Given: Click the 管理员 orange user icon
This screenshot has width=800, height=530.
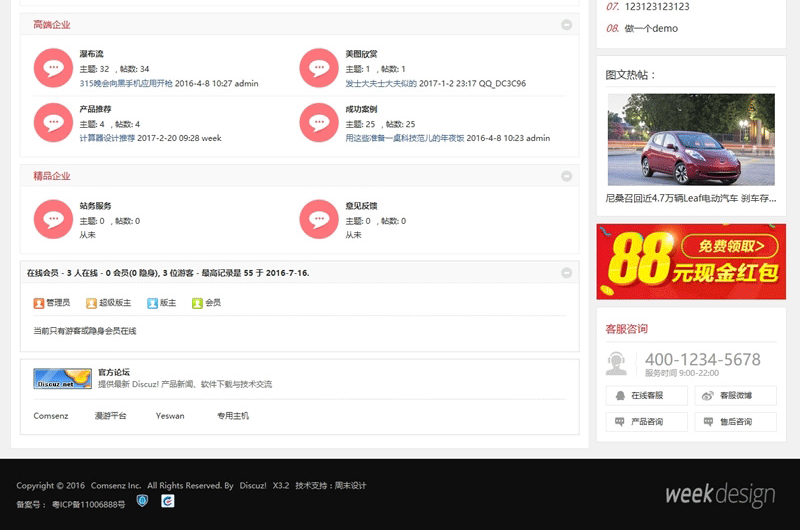Looking at the screenshot, I should [39, 303].
